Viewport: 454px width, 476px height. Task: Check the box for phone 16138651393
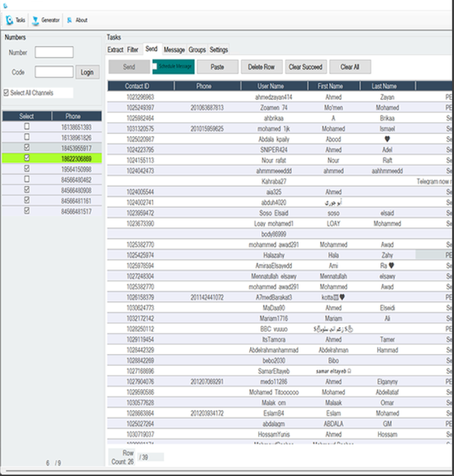point(27,126)
